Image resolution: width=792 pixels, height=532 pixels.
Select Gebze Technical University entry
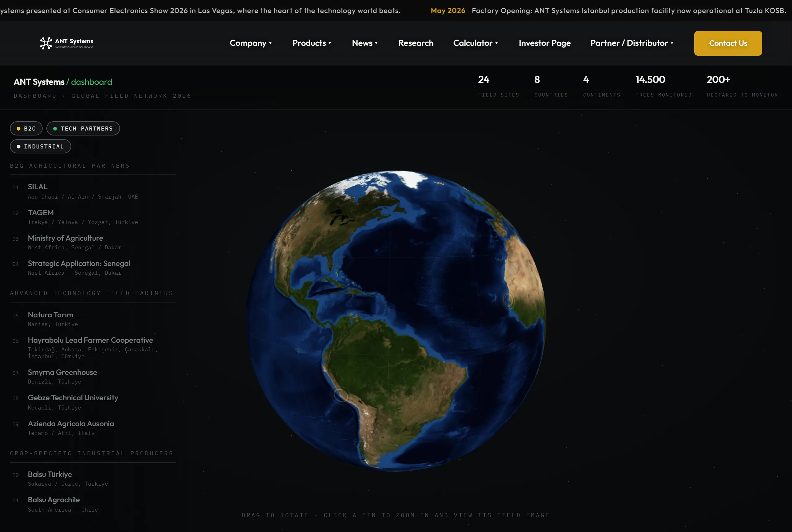click(93, 402)
